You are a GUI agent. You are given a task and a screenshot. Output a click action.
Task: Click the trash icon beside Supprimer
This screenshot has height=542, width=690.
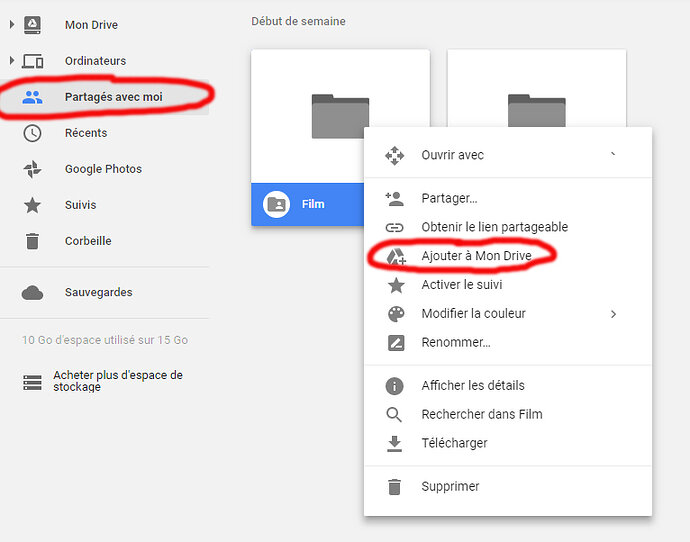(x=394, y=487)
